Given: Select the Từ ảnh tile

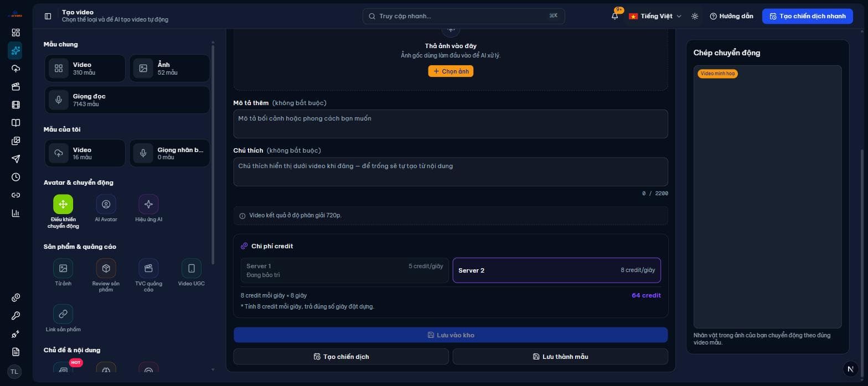Looking at the screenshot, I should [x=63, y=273].
